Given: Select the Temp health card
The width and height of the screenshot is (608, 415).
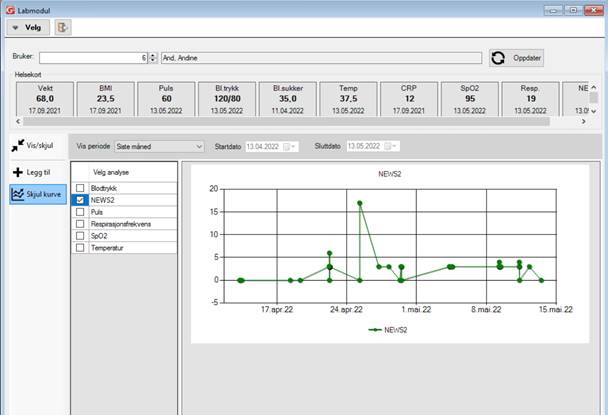Looking at the screenshot, I should (x=348, y=99).
